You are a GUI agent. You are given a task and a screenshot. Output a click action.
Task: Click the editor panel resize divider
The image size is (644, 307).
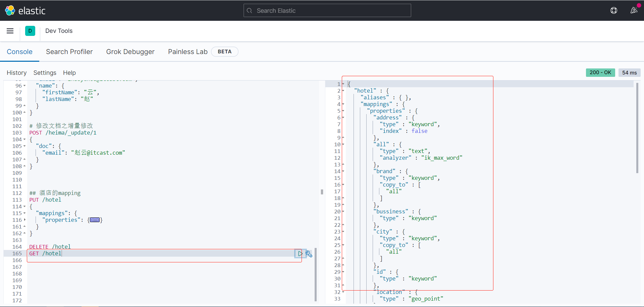coord(322,192)
